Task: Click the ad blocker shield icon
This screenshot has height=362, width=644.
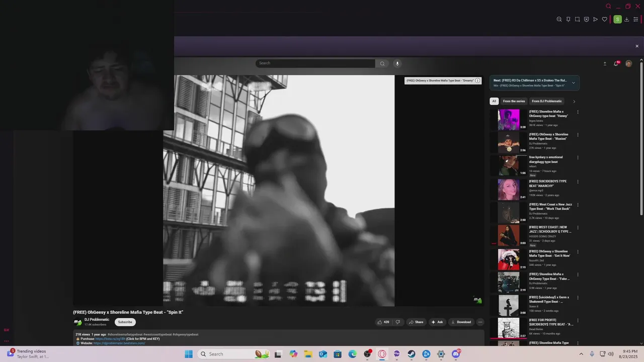Action: (x=586, y=20)
